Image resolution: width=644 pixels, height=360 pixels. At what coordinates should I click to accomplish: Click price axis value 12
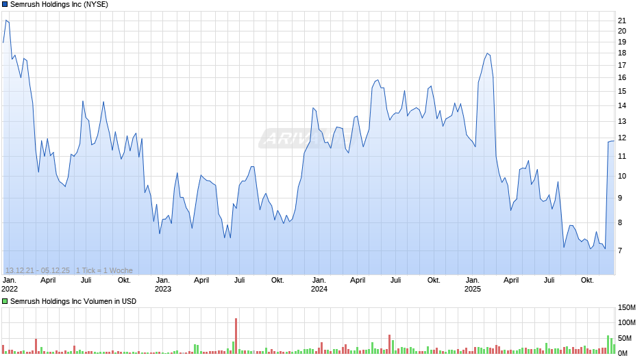622,138
